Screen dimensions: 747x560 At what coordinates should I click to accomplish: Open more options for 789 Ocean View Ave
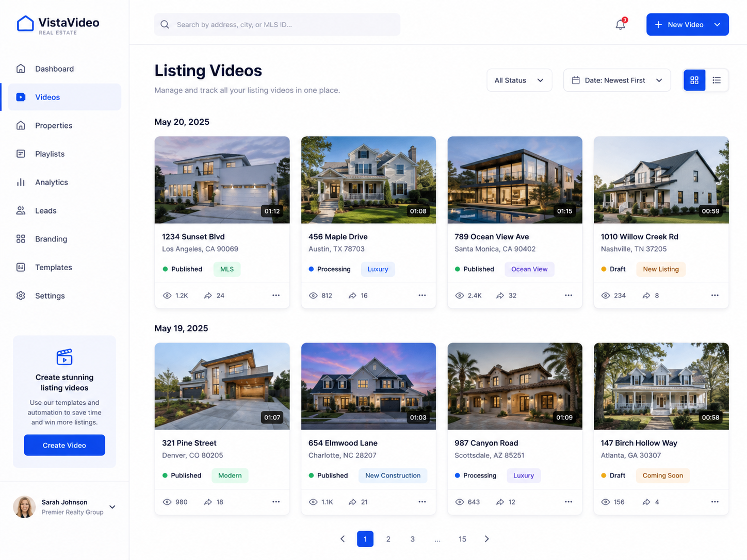(569, 295)
